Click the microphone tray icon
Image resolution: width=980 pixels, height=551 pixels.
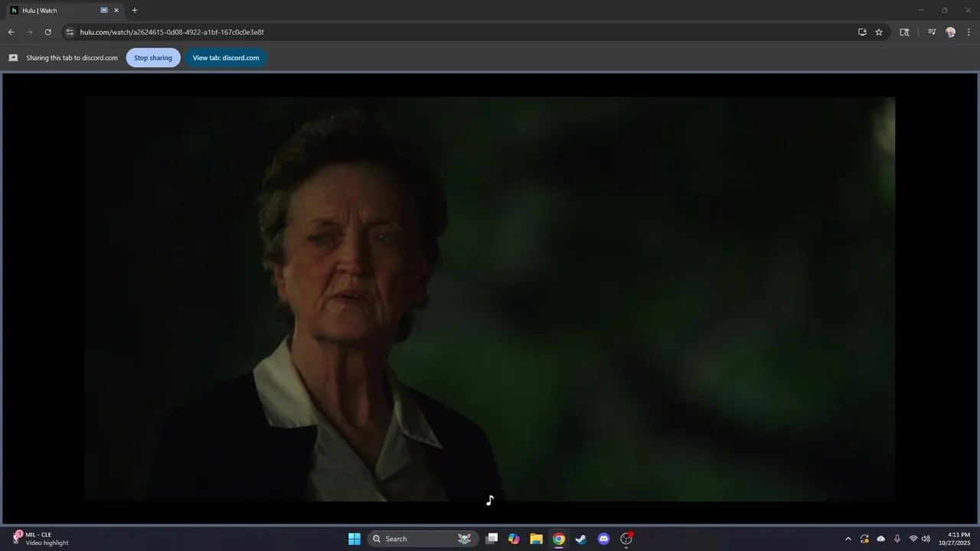coord(897,539)
